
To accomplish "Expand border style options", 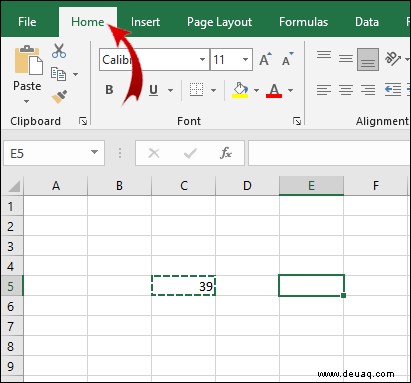I will click(213, 90).
